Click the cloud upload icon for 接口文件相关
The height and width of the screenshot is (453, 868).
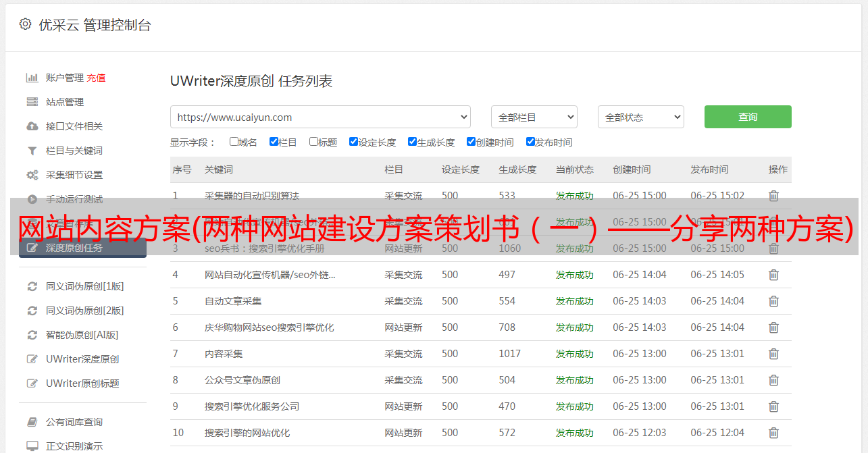[x=32, y=126]
